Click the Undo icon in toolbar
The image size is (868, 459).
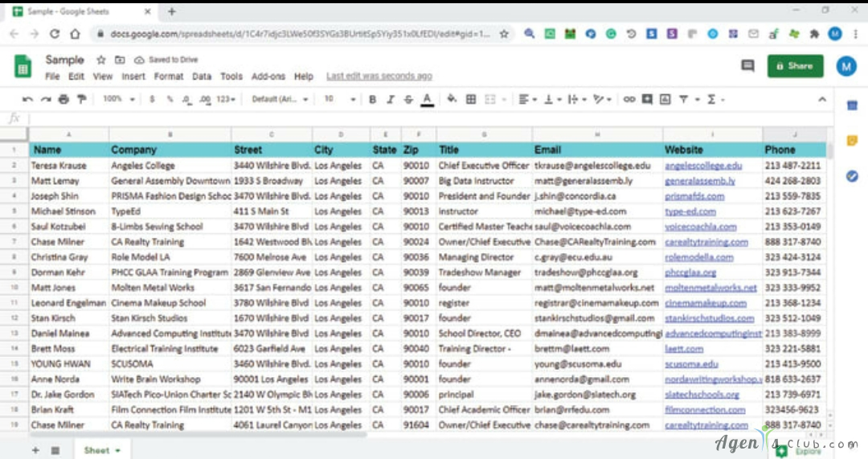point(27,99)
